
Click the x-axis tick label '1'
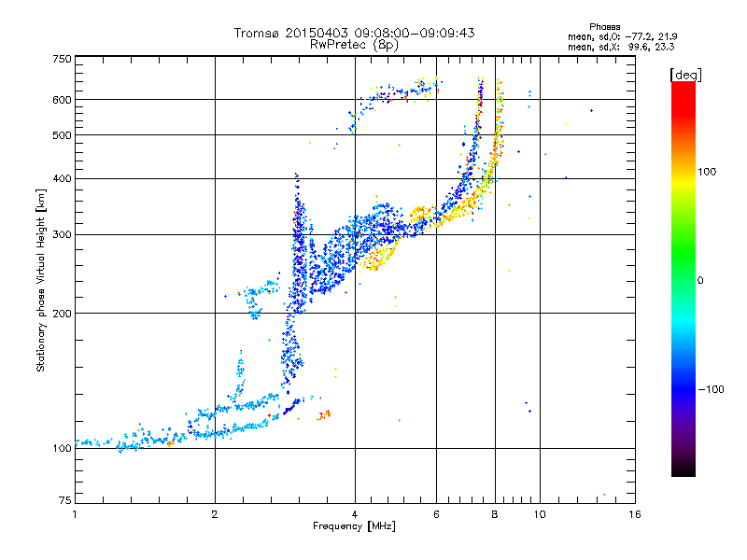click(x=75, y=514)
